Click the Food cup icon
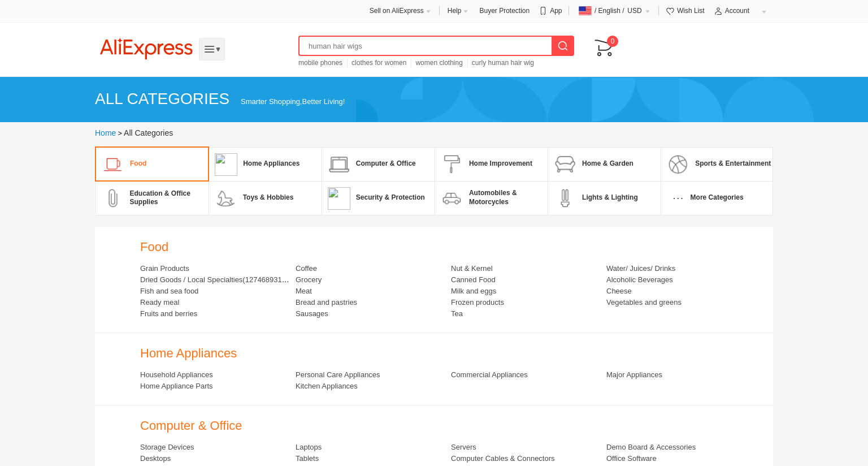Viewport: 868px width, 466px height. (x=112, y=164)
